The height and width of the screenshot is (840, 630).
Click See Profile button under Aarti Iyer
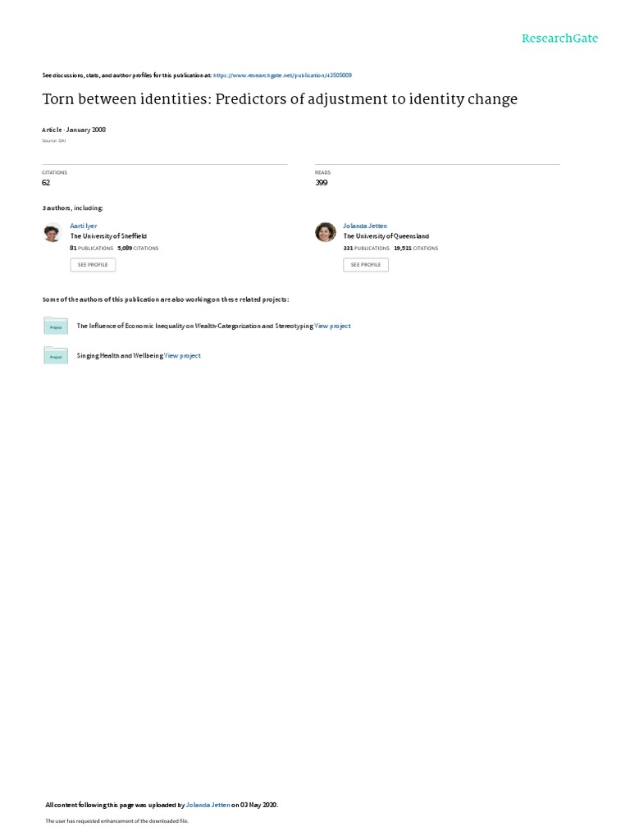point(93,265)
